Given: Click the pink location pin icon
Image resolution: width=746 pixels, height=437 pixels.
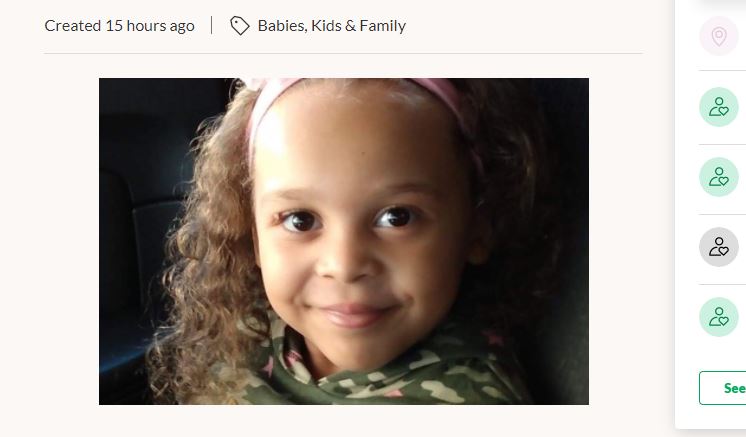Looking at the screenshot, I should 718,36.
